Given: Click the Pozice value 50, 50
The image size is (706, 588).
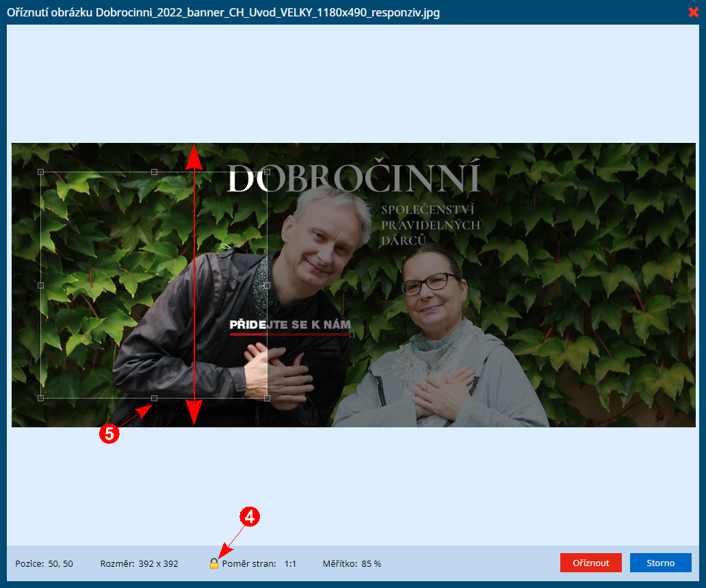Looking at the screenshot, I should click(60, 563).
